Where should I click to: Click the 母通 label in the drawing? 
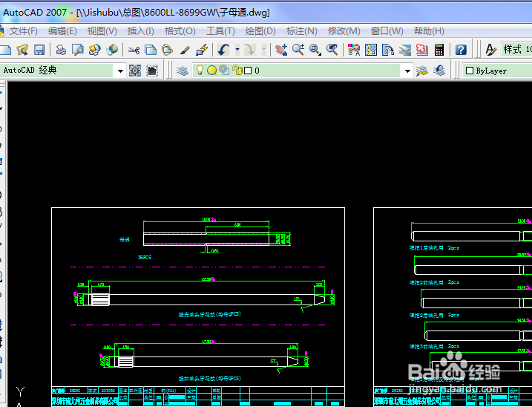(x=125, y=239)
